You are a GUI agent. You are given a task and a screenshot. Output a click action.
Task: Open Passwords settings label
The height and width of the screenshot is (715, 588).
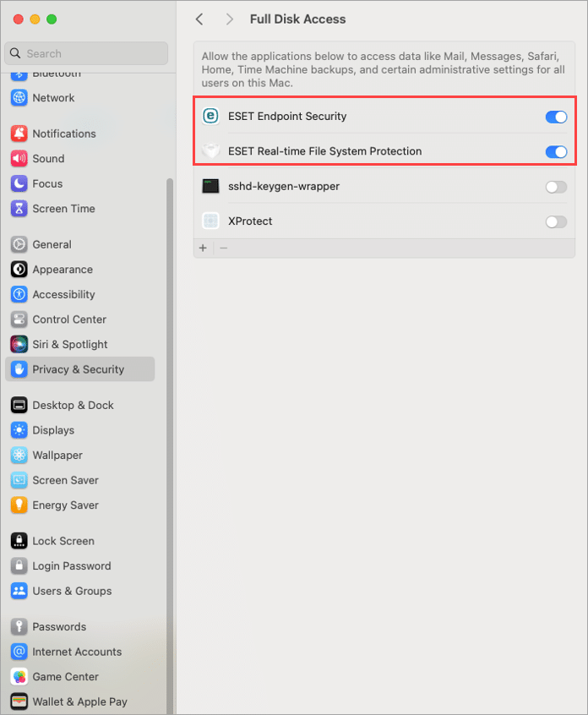[59, 627]
